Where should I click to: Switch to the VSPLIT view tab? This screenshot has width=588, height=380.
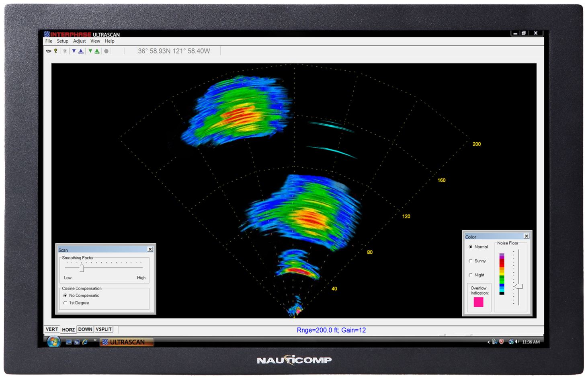104,329
